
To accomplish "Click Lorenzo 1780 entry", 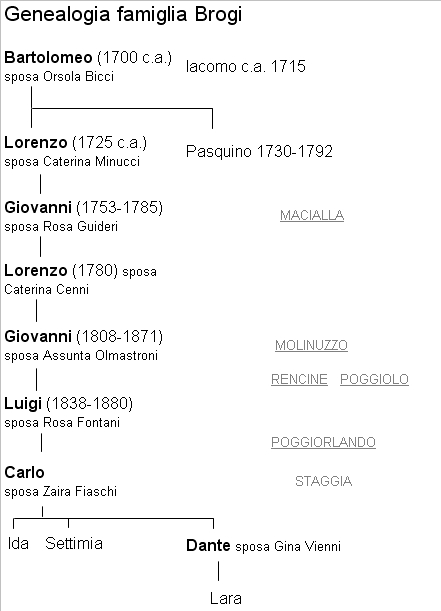I will coord(61,270).
